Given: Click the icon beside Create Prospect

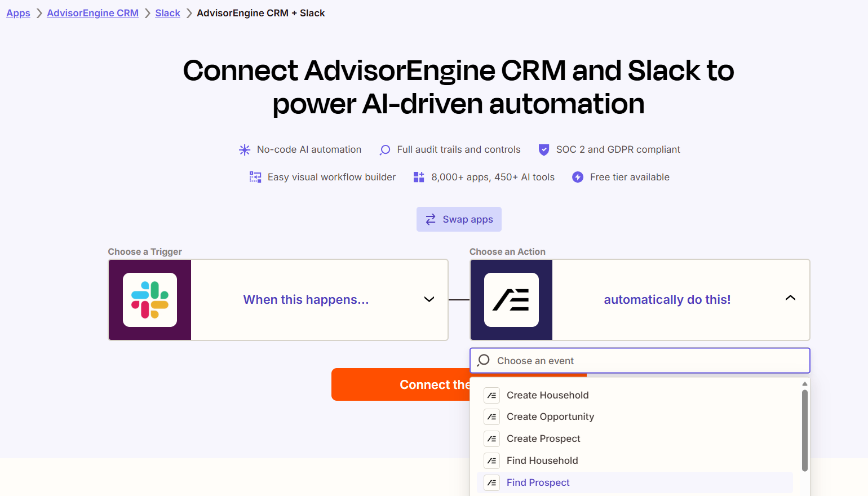Looking at the screenshot, I should [x=491, y=439].
